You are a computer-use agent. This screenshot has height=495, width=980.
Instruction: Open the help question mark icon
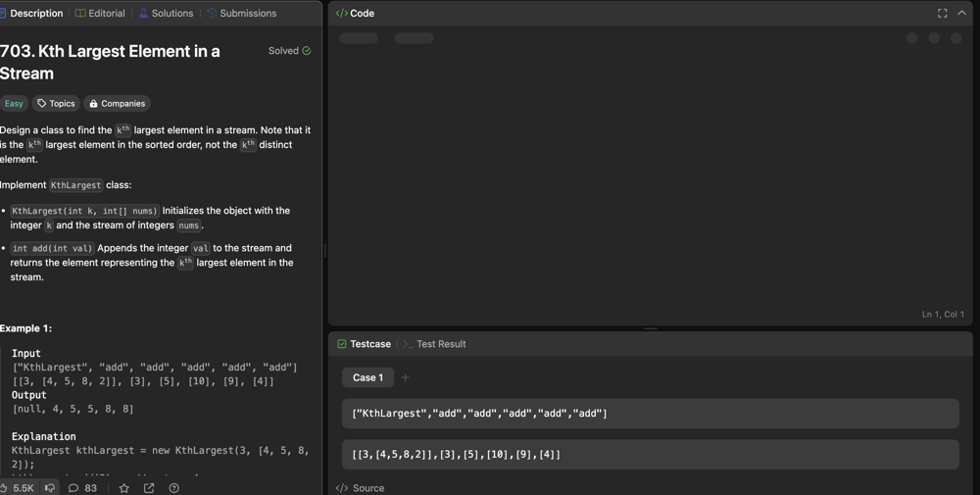point(174,487)
